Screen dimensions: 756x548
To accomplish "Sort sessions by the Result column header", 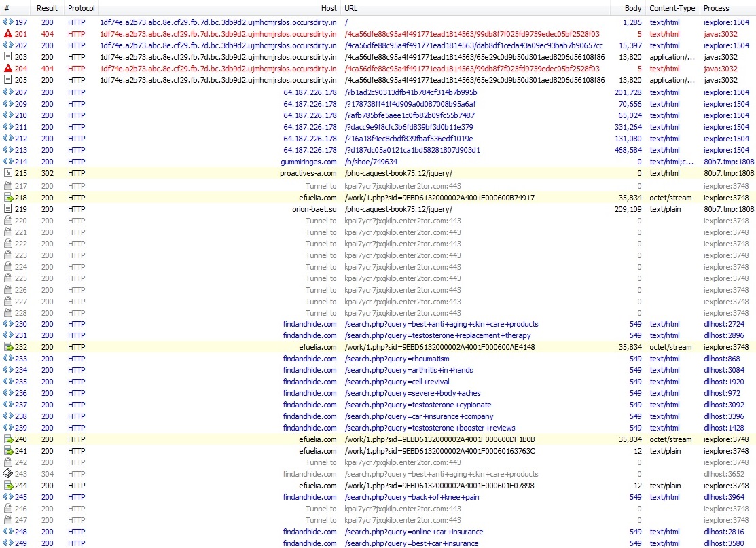I will (x=48, y=8).
